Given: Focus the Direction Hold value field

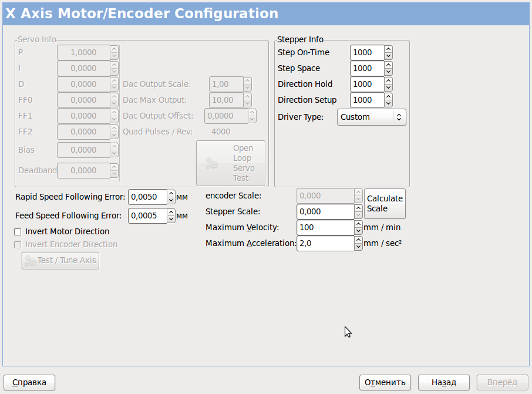Looking at the screenshot, I should [x=367, y=84].
